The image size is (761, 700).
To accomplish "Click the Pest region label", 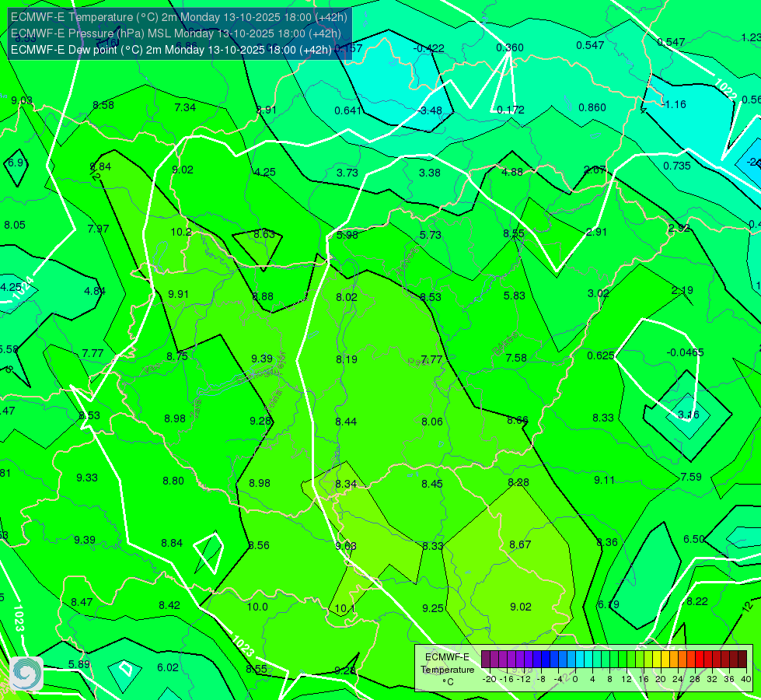I will pos(417,362).
